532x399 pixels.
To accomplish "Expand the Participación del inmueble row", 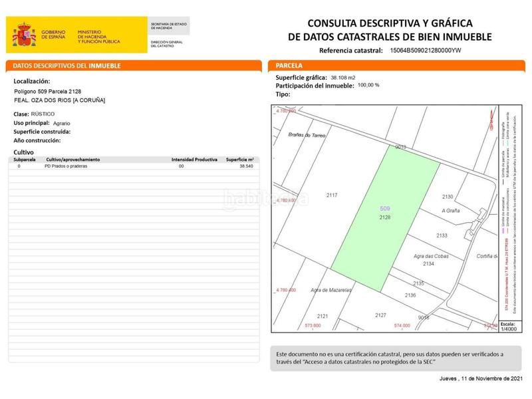I will [309, 85].
